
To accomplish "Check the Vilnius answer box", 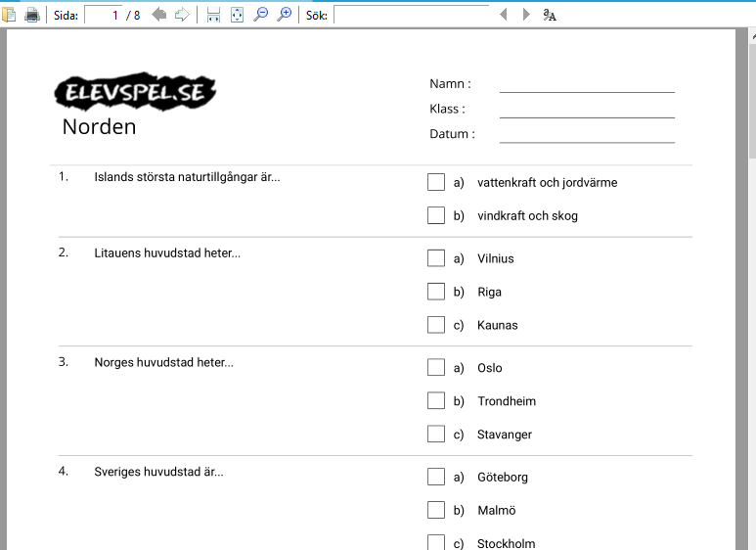I will pyautogui.click(x=436, y=258).
